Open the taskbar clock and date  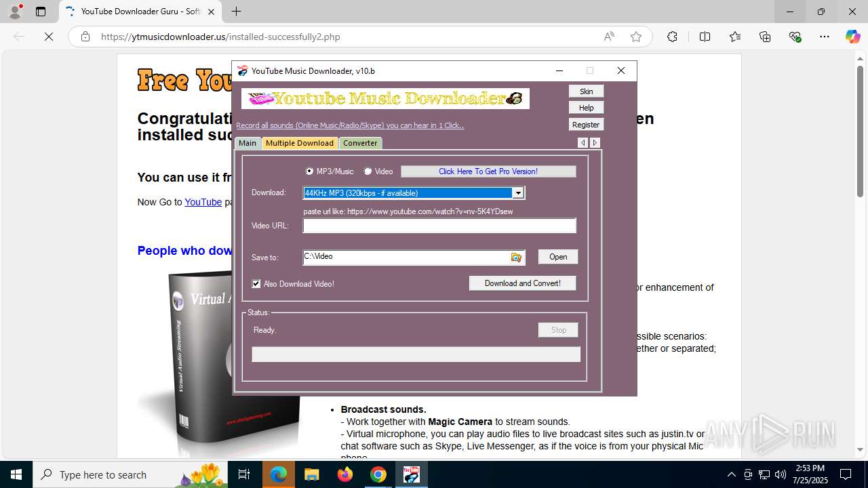point(809,474)
